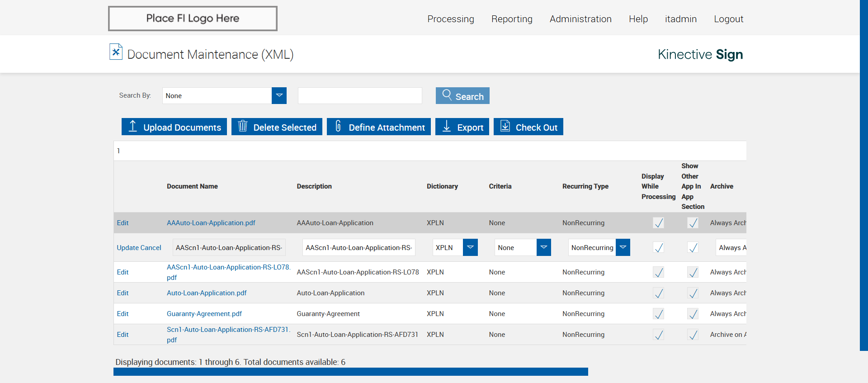Open the AAAuto-Loan-Application.pdf document link

pyautogui.click(x=211, y=223)
